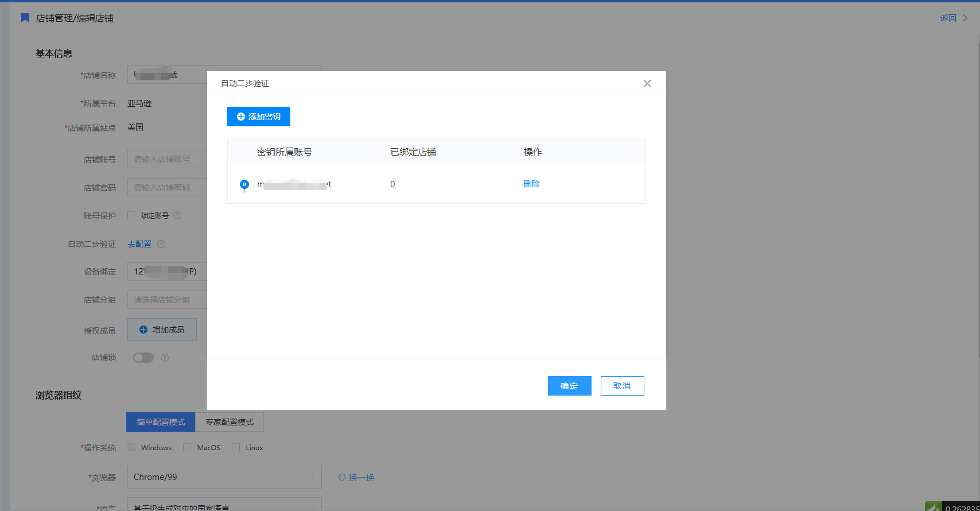
Task: Click the 删除 link in the key row
Action: (x=531, y=184)
